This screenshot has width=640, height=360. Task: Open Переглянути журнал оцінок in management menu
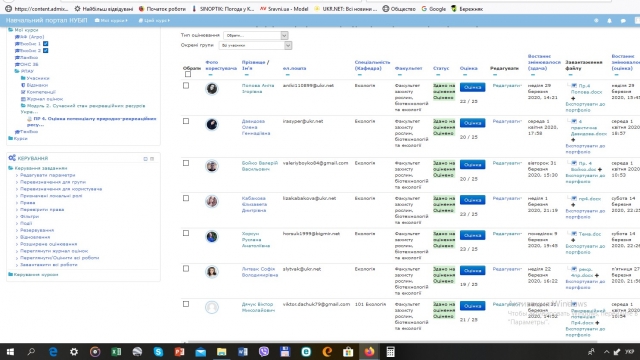[x=54, y=251]
